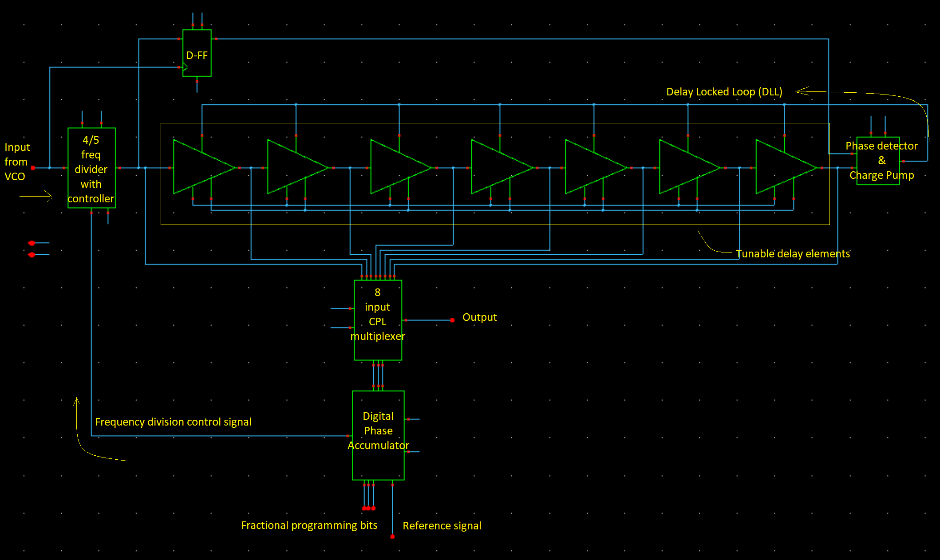
Task: Select the Reference signal red pin
Action: click(x=392, y=536)
